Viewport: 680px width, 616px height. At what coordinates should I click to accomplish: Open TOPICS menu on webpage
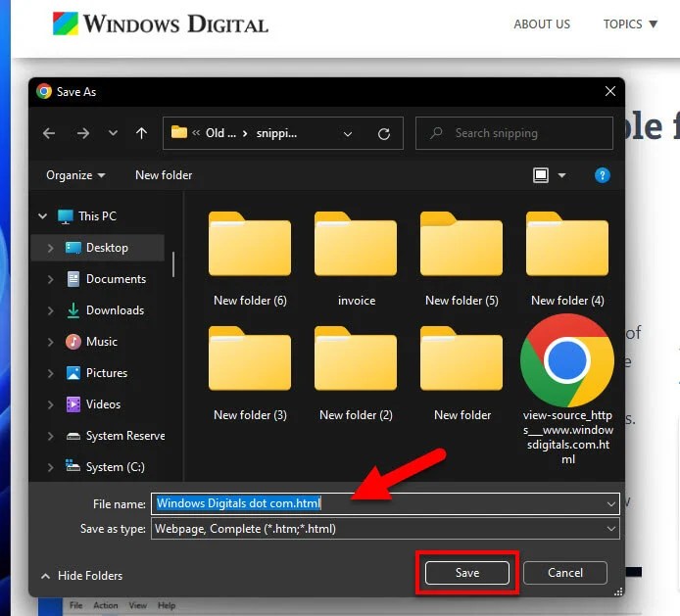[x=630, y=24]
